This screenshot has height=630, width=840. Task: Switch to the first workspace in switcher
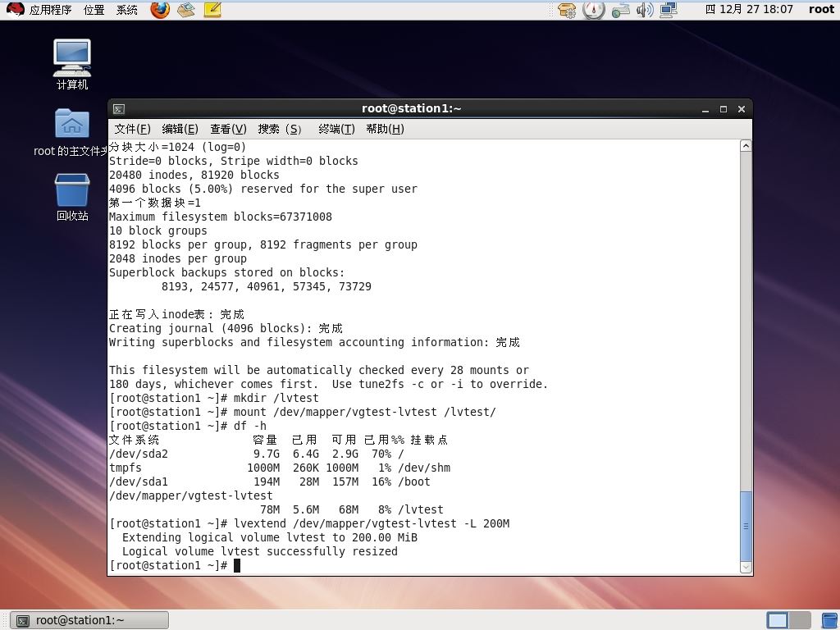pos(778,620)
